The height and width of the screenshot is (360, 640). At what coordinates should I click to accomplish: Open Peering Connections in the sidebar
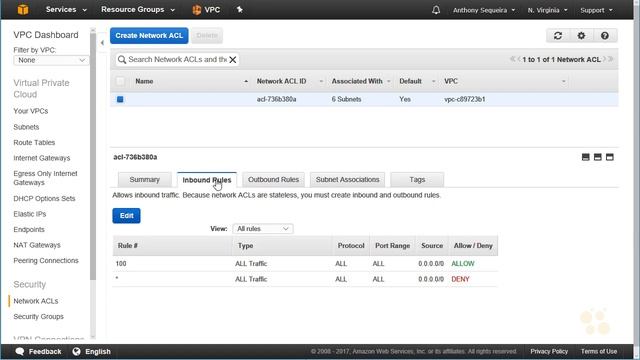click(x=46, y=260)
